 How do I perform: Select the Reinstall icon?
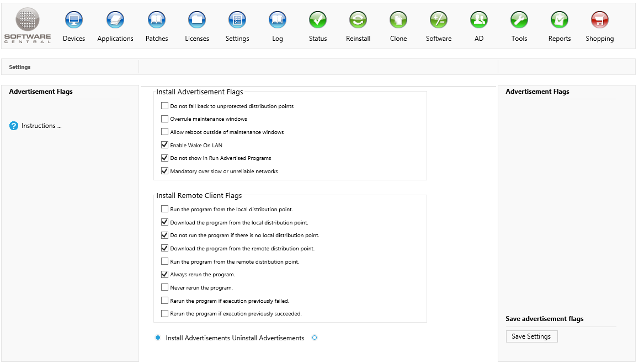tap(358, 20)
